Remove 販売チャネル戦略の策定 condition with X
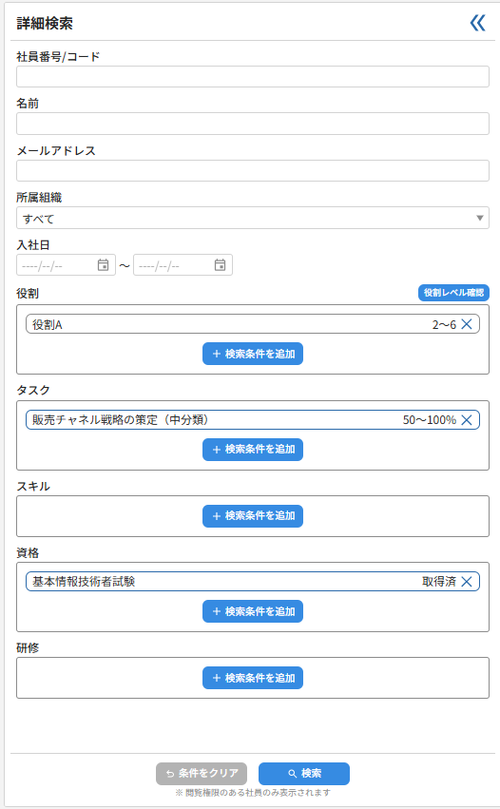 click(466, 420)
